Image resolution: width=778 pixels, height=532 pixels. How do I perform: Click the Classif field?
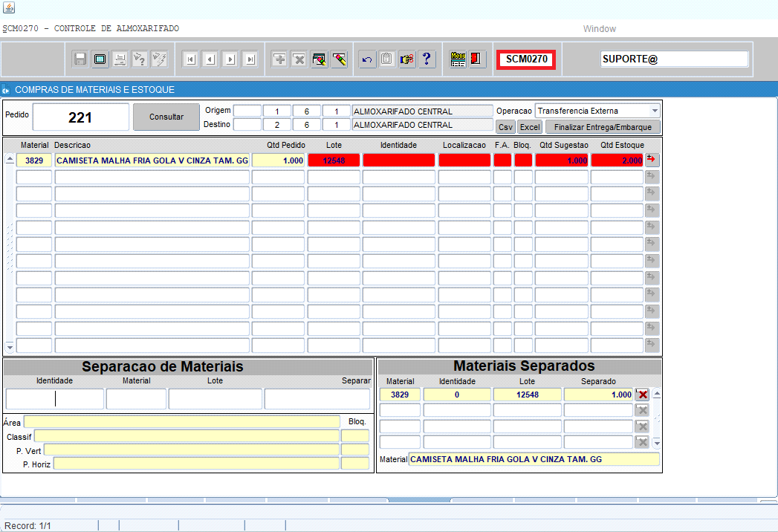point(187,436)
